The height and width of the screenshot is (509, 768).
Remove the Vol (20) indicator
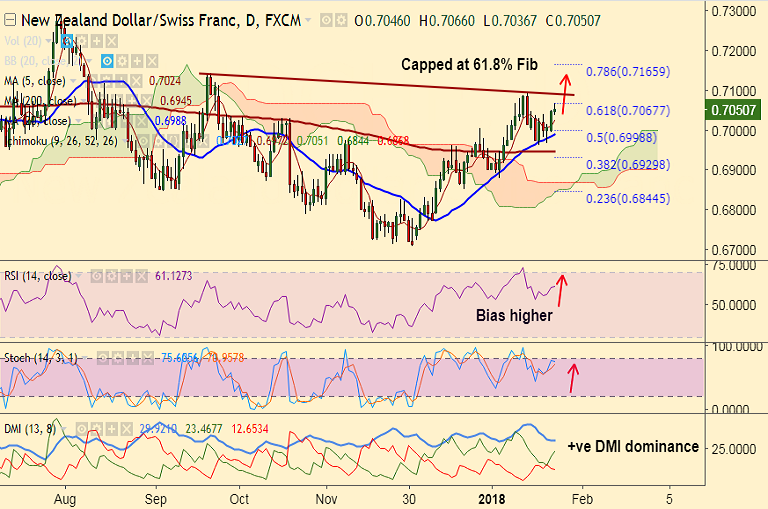click(x=112, y=41)
